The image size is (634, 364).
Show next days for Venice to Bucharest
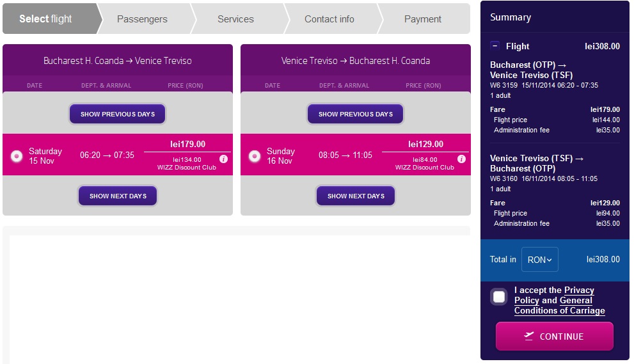(x=356, y=196)
